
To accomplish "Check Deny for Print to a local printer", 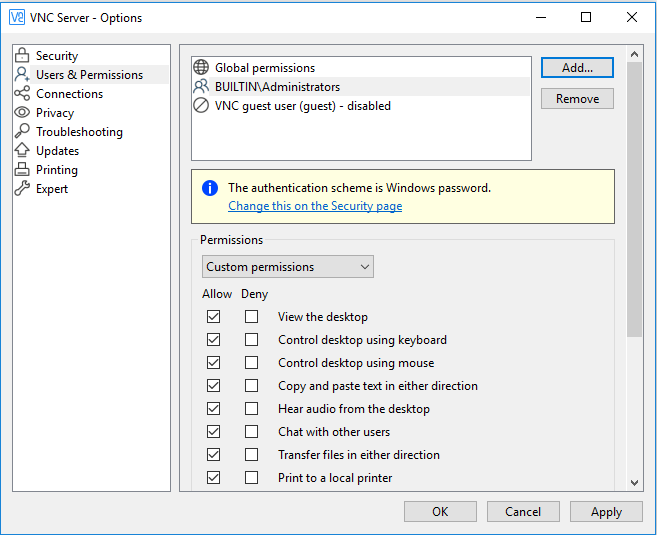I will pos(251,478).
